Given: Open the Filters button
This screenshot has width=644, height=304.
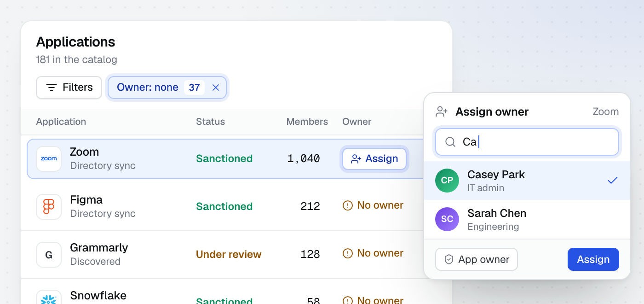Looking at the screenshot, I should (x=69, y=88).
